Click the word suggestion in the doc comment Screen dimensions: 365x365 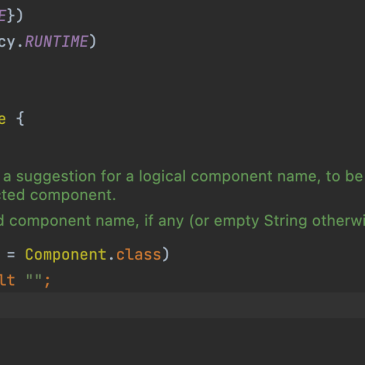(x=56, y=177)
